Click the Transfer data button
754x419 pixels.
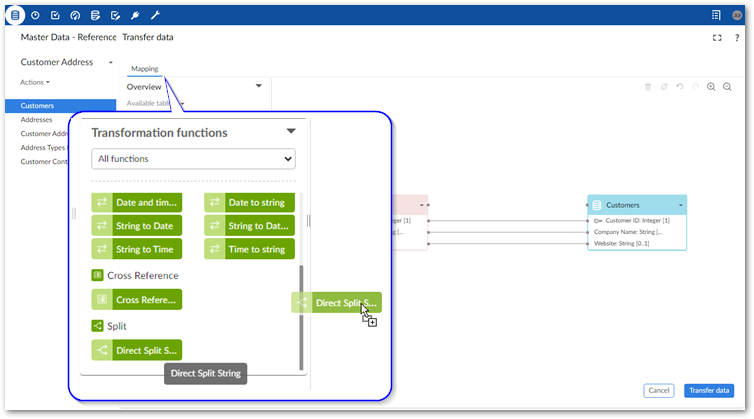click(709, 390)
